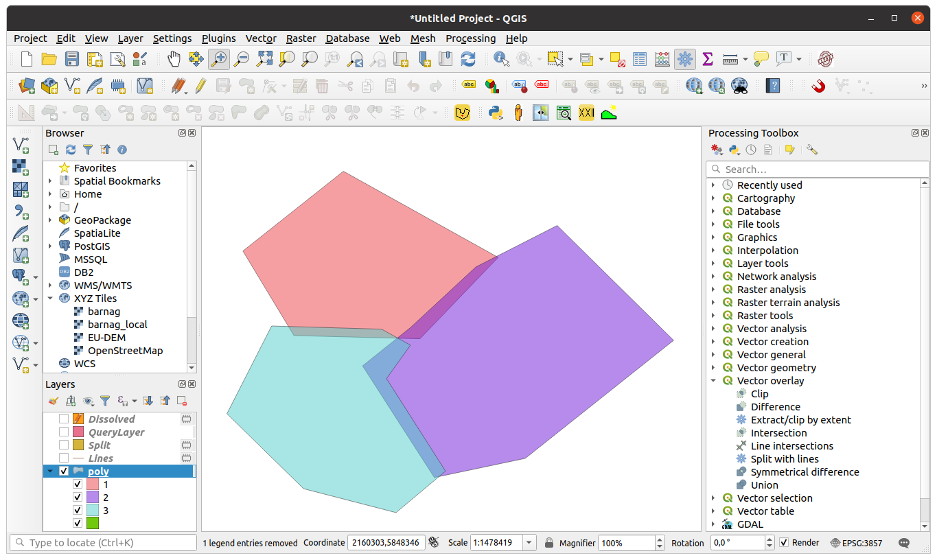Open the Processing Toolbox gear icon
Screen dimensions: 937x560
684,59
